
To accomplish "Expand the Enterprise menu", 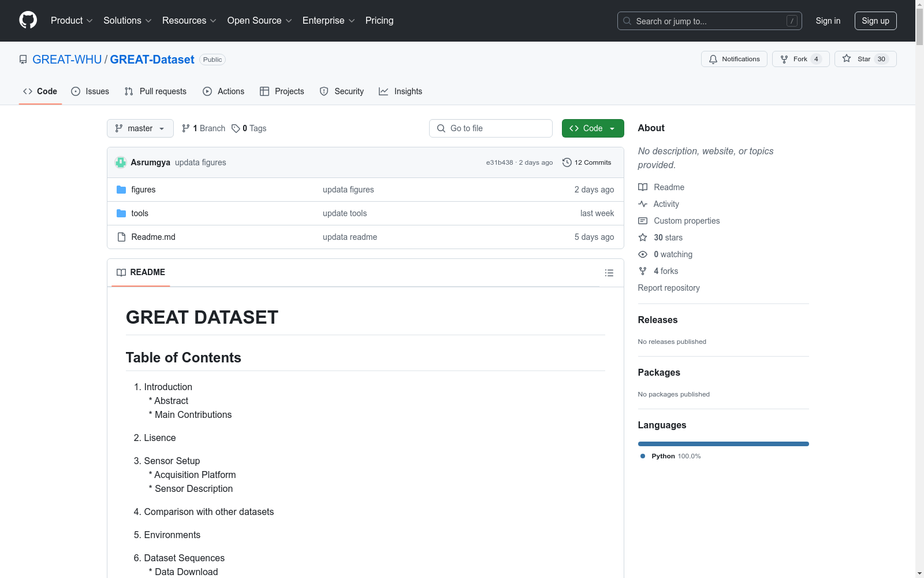I will [329, 20].
